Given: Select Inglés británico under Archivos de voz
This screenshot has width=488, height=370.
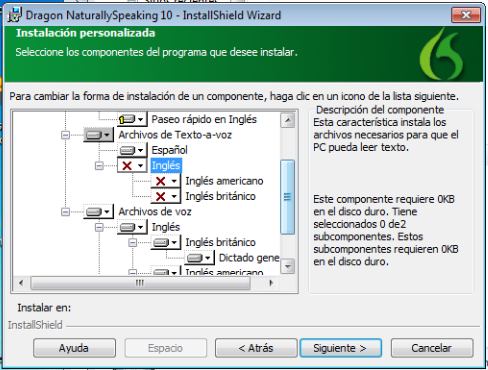Looking at the screenshot, I should [220, 242].
